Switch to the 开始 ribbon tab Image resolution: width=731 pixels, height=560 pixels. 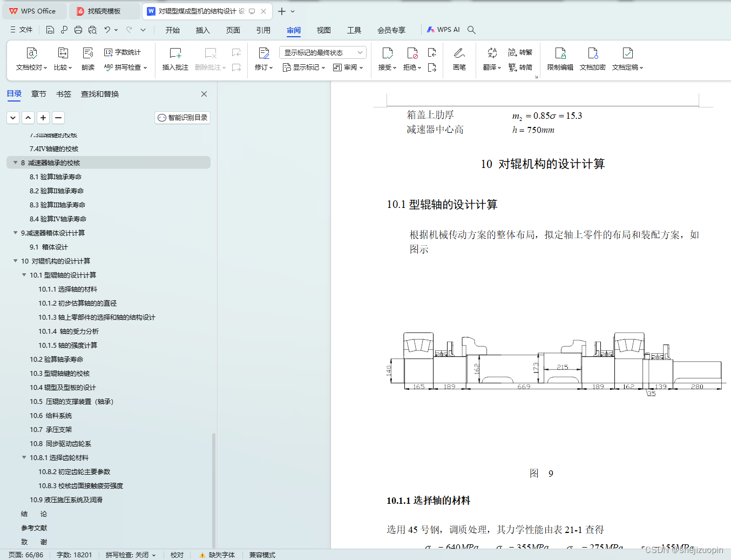coord(173,30)
